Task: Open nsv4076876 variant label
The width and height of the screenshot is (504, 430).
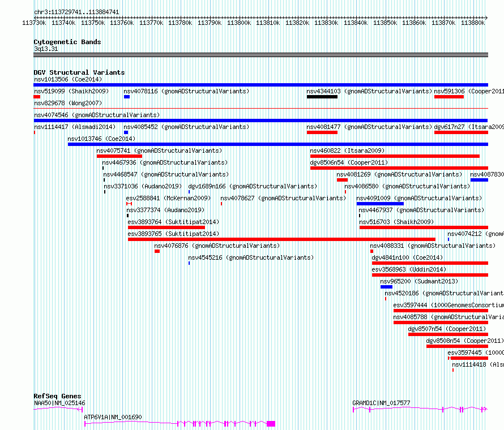Action: pyautogui.click(x=217, y=246)
